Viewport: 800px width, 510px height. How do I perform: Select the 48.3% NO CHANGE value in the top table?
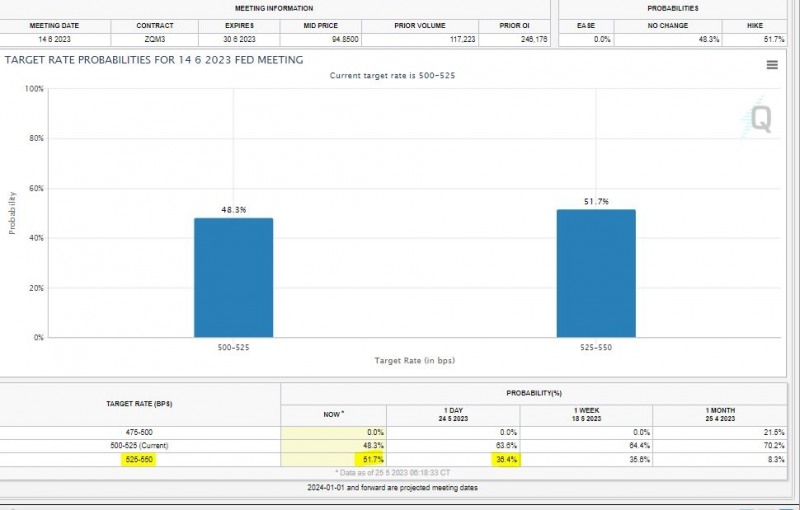pyautogui.click(x=709, y=39)
